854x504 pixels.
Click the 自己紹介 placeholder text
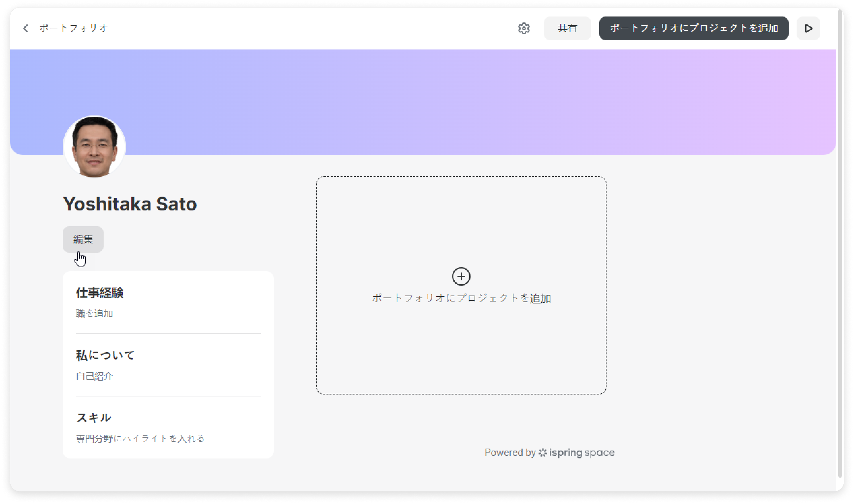click(94, 376)
